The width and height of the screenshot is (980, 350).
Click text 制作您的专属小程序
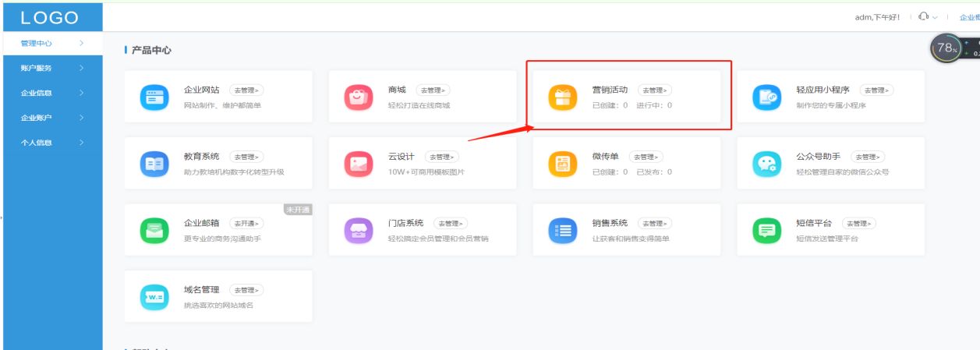831,106
